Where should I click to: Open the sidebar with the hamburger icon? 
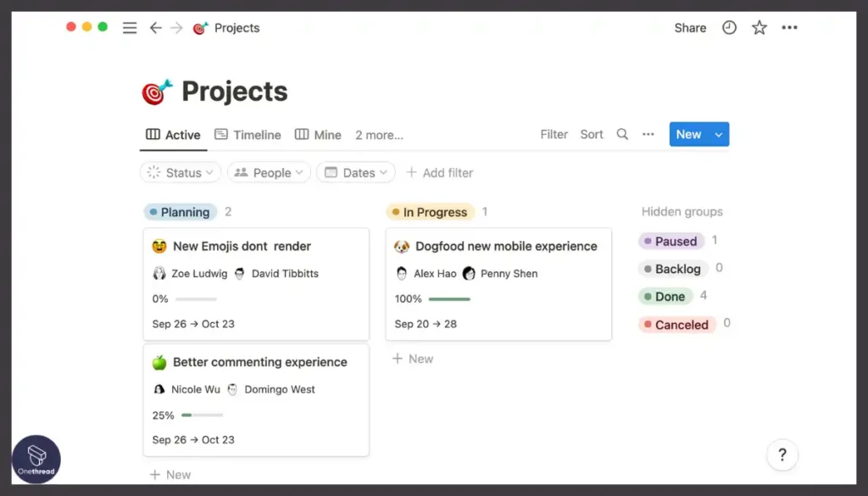point(129,26)
